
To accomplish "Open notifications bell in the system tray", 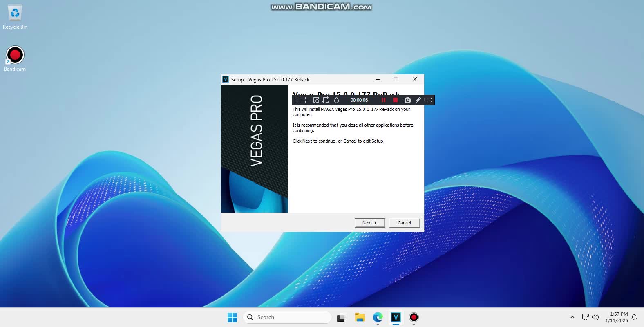I will tap(634, 317).
